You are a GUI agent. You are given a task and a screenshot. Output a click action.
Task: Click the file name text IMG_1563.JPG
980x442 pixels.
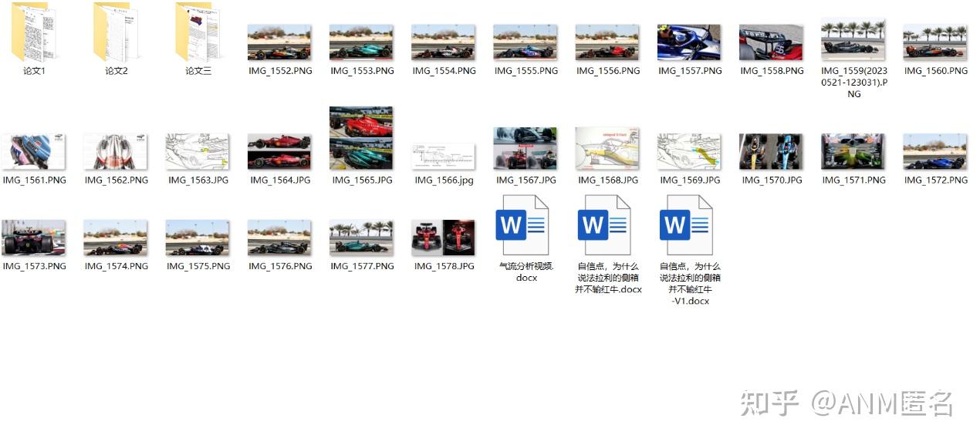pos(198,181)
